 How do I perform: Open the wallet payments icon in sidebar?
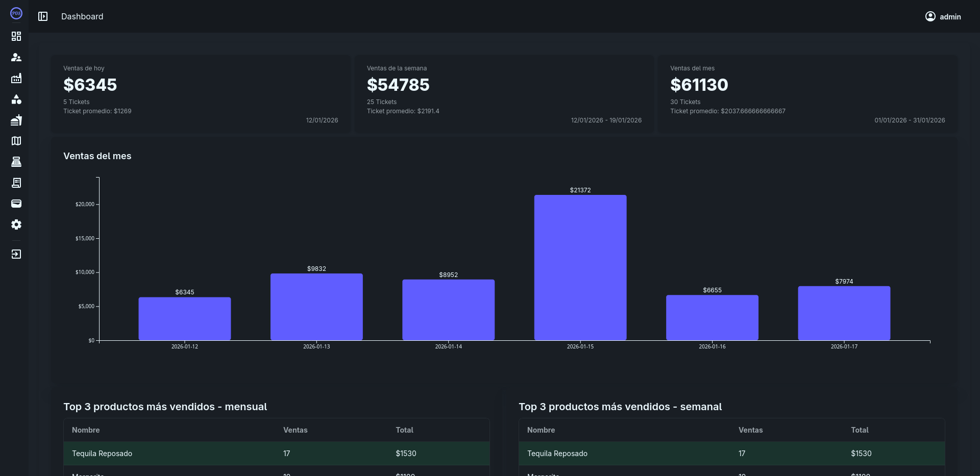(16, 204)
